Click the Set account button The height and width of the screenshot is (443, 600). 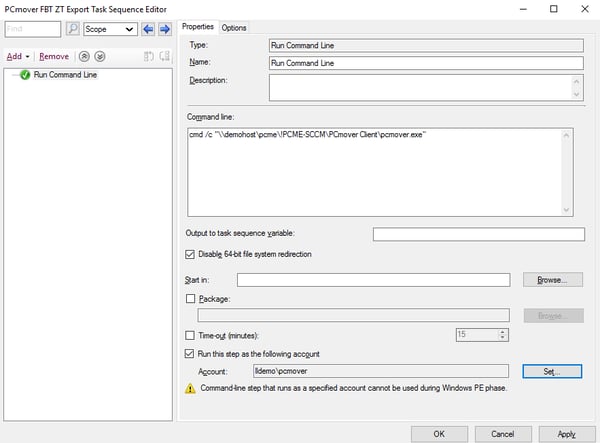point(552,371)
